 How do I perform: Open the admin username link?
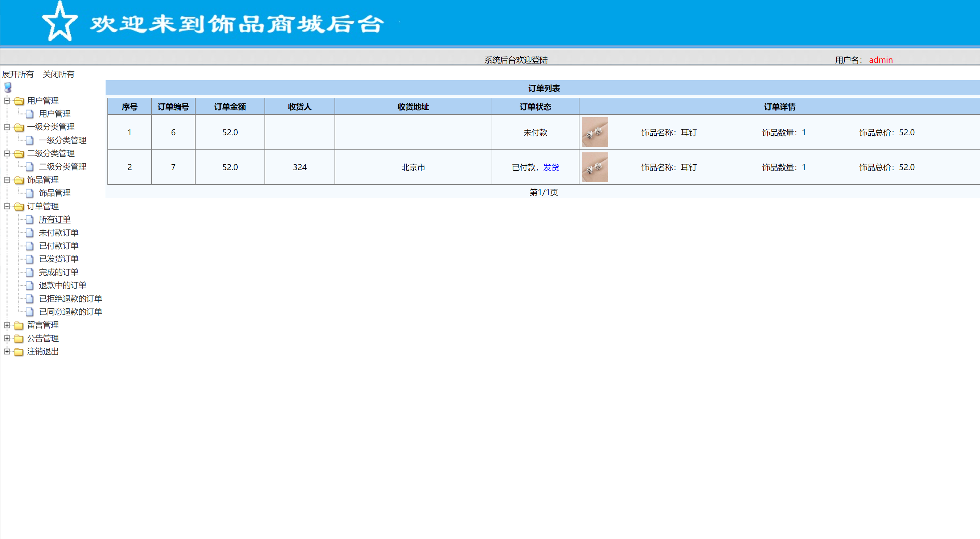pyautogui.click(x=881, y=60)
